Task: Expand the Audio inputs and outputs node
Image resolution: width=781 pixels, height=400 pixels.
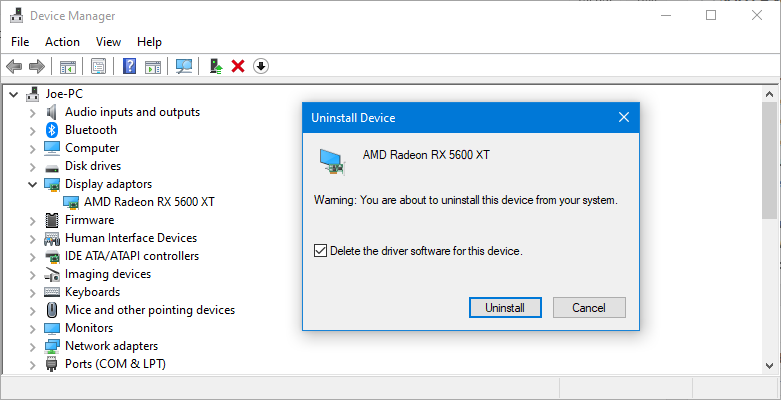Action: pos(32,112)
